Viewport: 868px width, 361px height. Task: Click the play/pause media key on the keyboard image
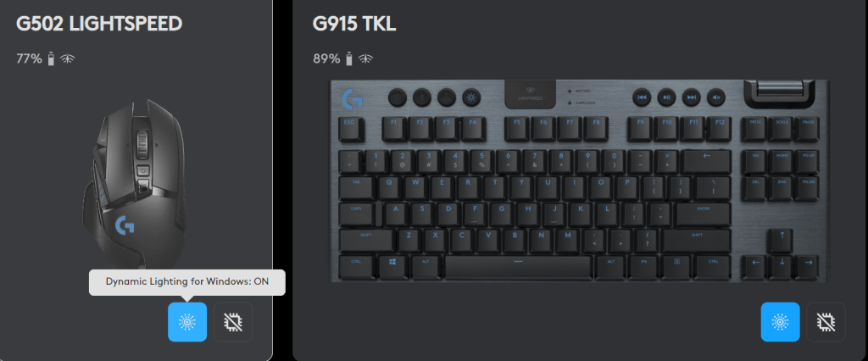coord(666,97)
